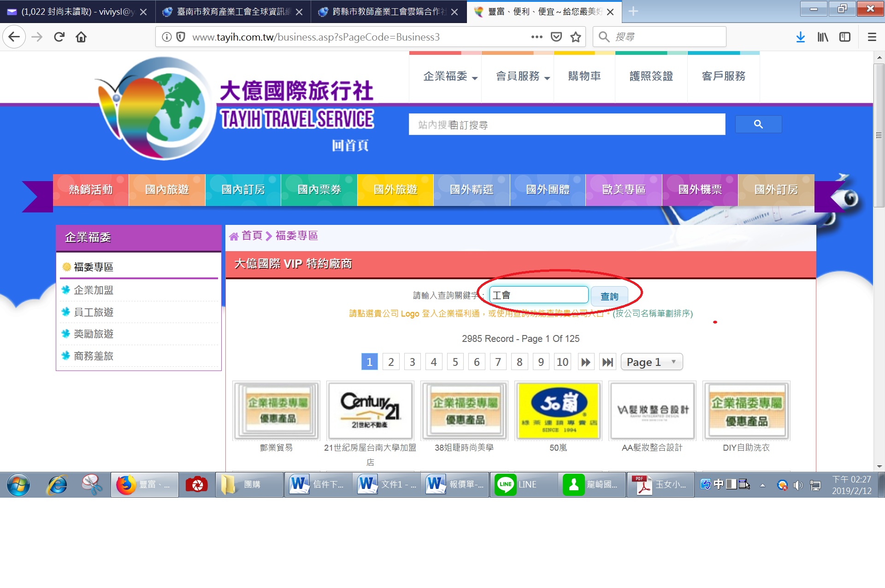Show hidden system tray icons arrow
The height and width of the screenshot is (588, 885).
(762, 485)
